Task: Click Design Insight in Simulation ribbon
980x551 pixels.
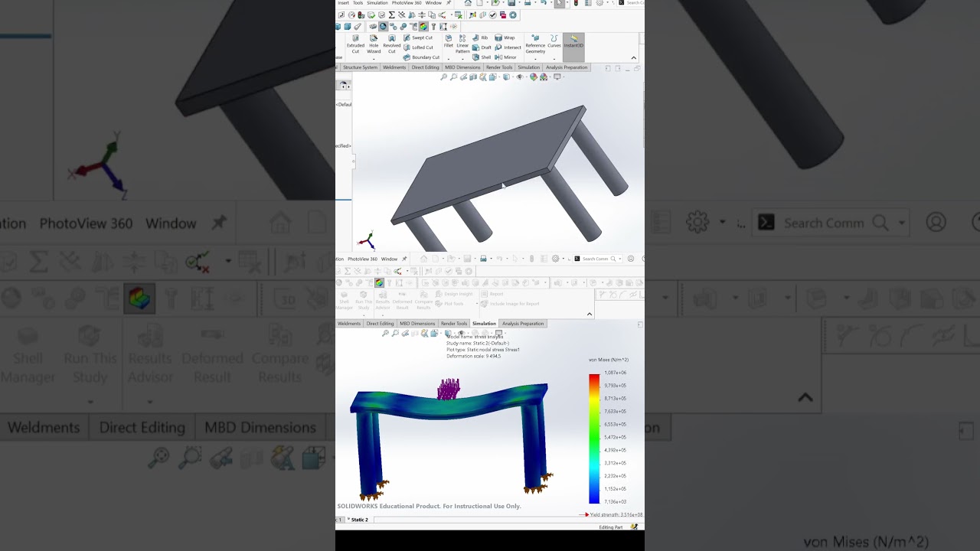Action: (x=454, y=294)
